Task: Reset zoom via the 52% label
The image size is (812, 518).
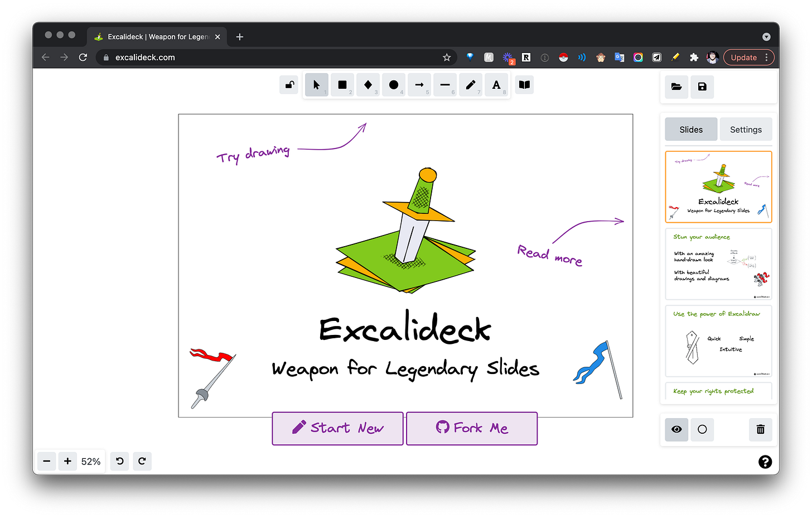Action: pos(91,462)
